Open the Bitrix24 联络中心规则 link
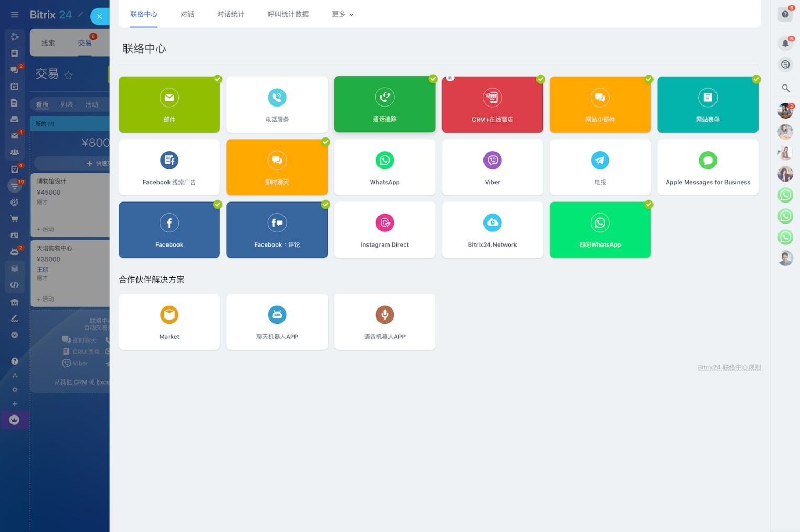Viewport: 800px width, 532px height. click(x=729, y=367)
